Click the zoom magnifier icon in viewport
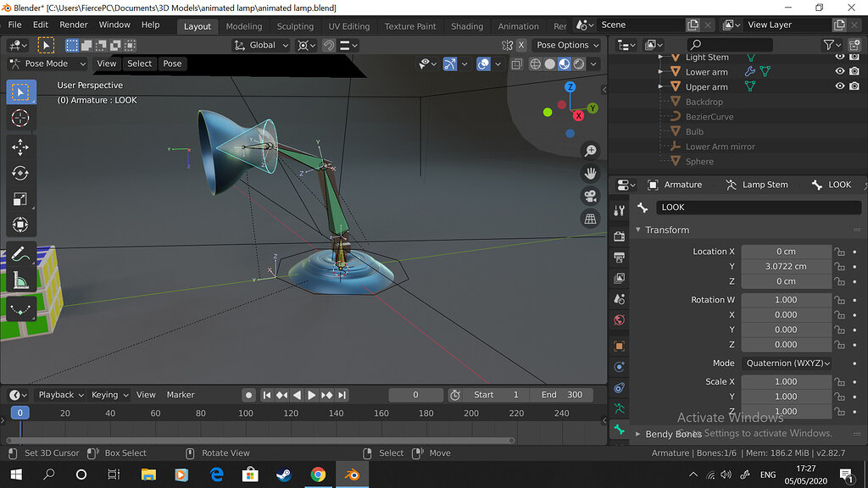 click(x=590, y=151)
